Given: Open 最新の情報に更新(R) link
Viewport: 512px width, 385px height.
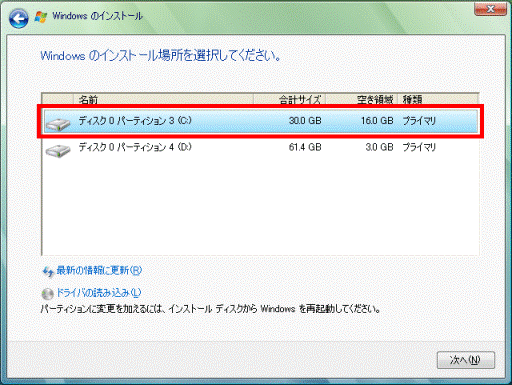Looking at the screenshot, I should [x=99, y=270].
